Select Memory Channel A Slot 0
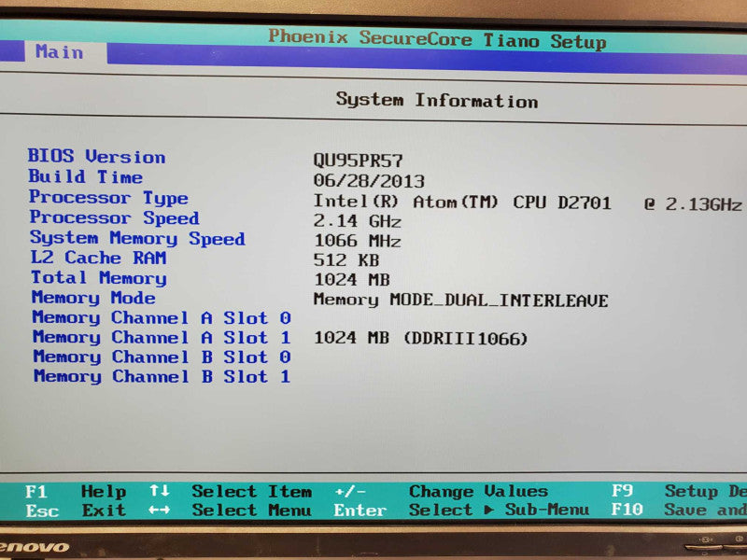This screenshot has width=747, height=560. (162, 317)
